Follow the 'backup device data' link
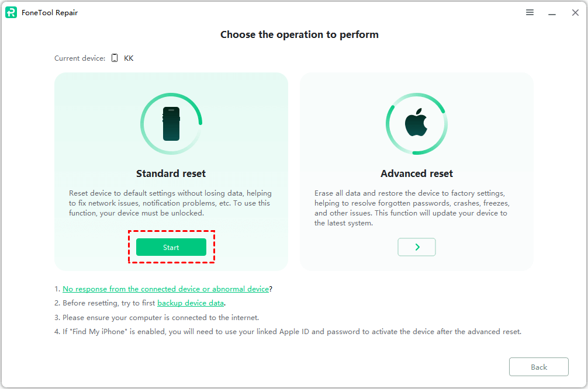This screenshot has width=588, height=389. tap(191, 303)
